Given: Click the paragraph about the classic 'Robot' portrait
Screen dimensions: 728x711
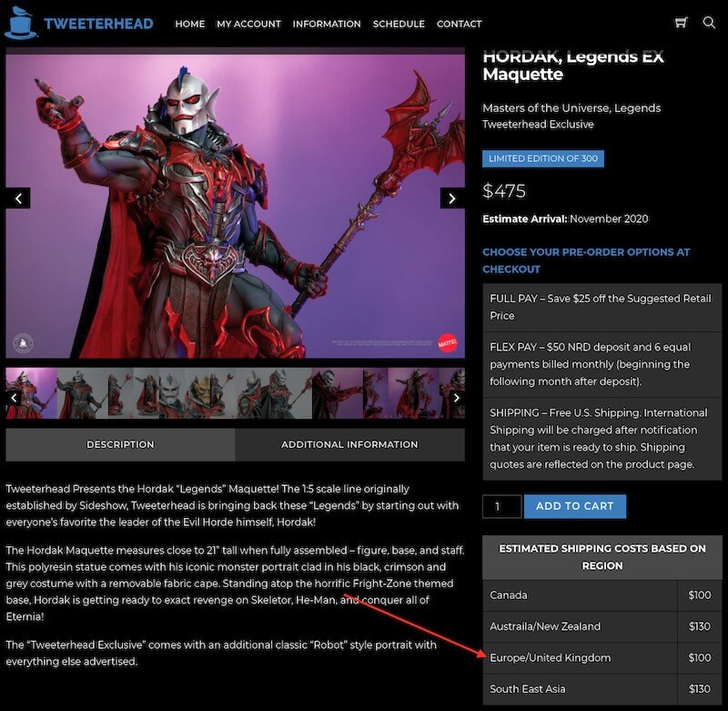Looking at the screenshot, I should (x=221, y=653).
